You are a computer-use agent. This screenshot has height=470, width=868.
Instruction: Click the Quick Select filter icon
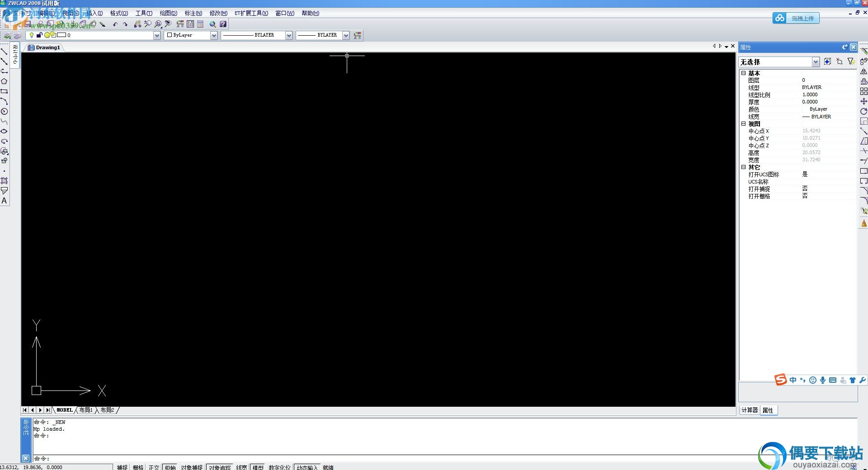click(851, 61)
